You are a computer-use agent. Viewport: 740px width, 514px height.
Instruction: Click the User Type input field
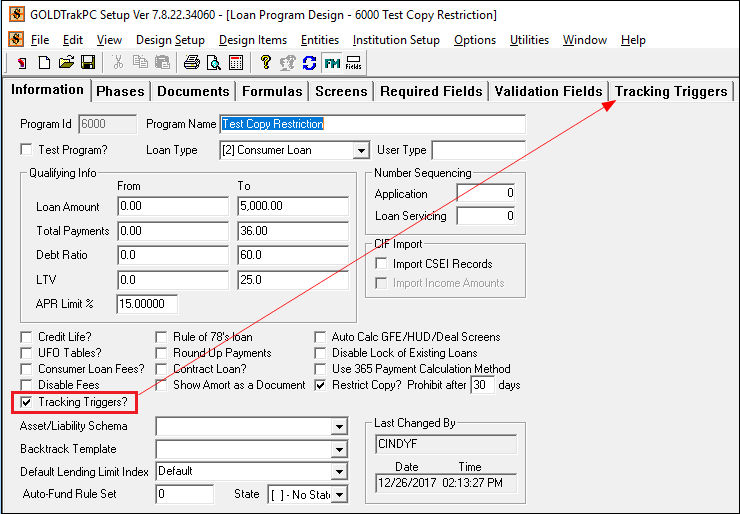tap(479, 151)
